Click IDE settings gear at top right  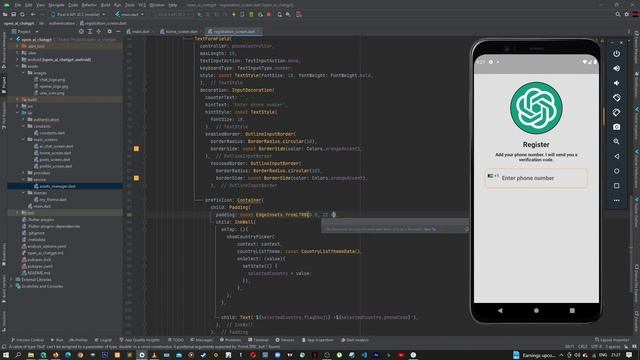click(627, 14)
